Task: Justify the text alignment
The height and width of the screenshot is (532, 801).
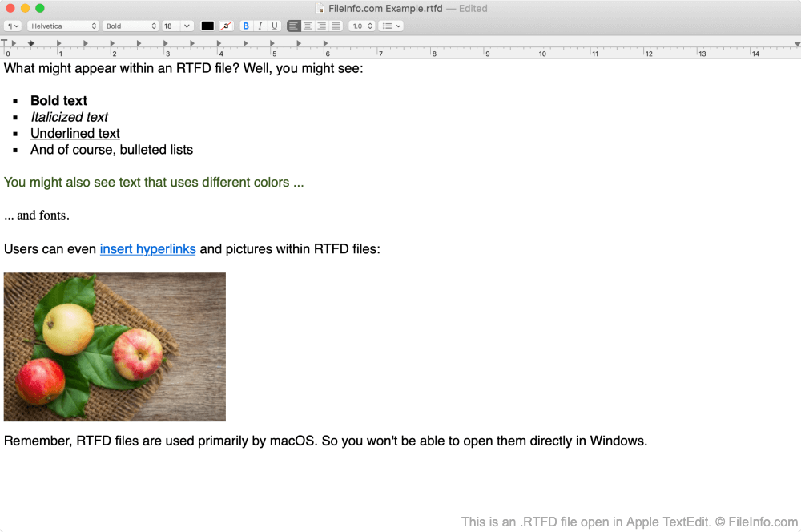Action: [x=336, y=26]
